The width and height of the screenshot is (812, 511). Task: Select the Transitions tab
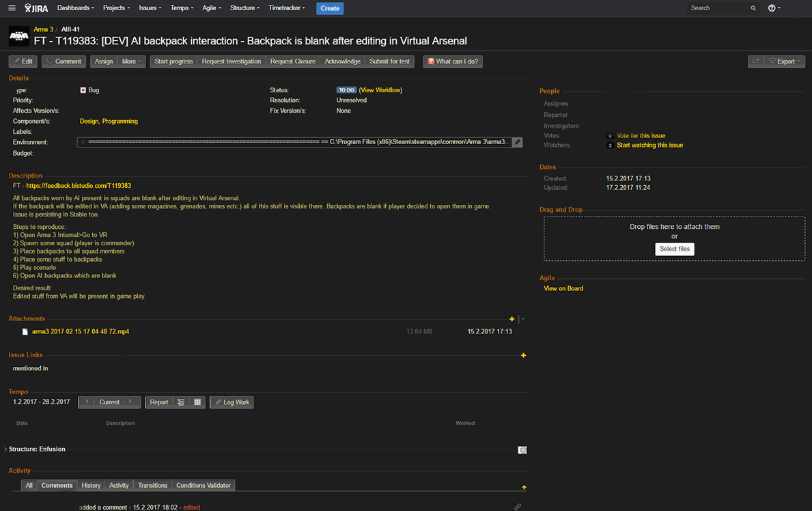[x=153, y=485]
